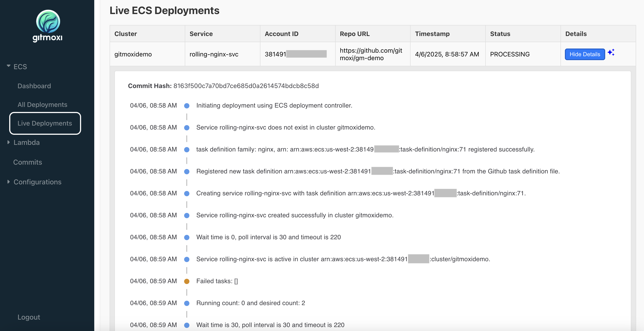Click 'Wait time is 30, poll interval' message
This screenshot has width=644, height=331.
click(x=270, y=325)
